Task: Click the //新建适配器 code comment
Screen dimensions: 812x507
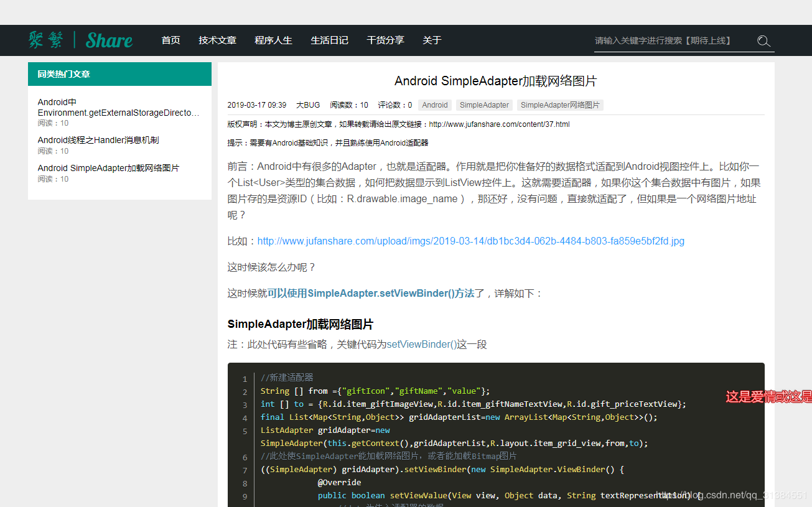Action: pyautogui.click(x=287, y=378)
